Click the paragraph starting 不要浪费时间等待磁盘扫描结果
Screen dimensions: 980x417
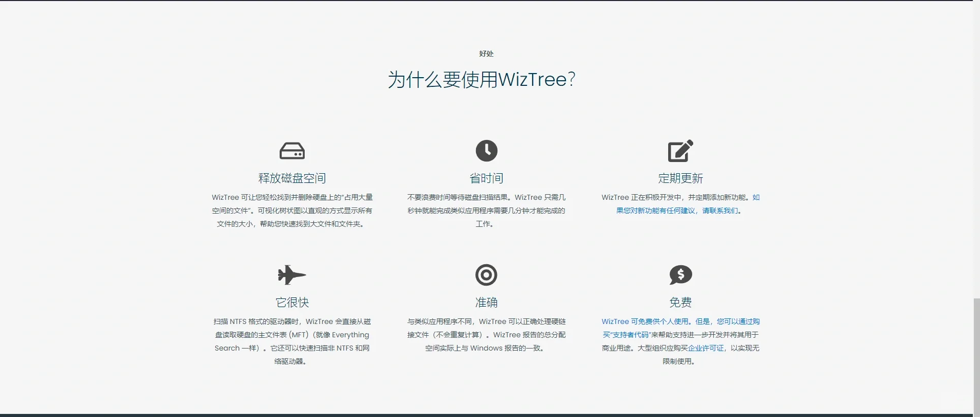(486, 211)
